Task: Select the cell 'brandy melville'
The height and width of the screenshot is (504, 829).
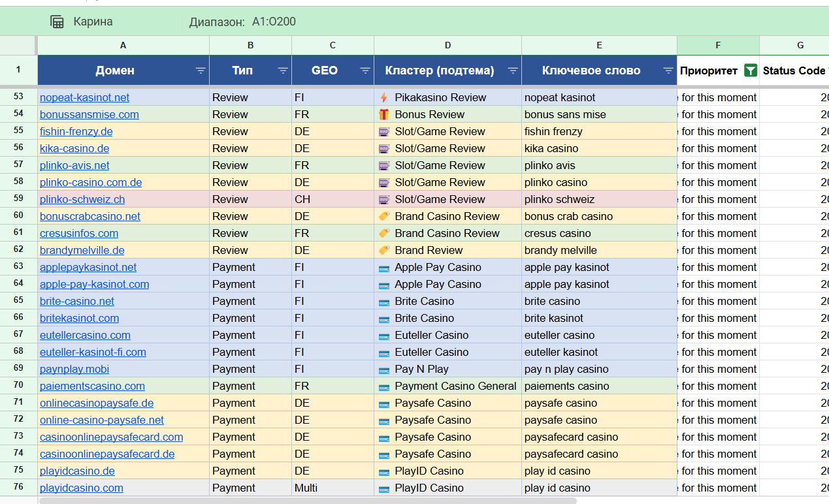Action: [x=599, y=250]
